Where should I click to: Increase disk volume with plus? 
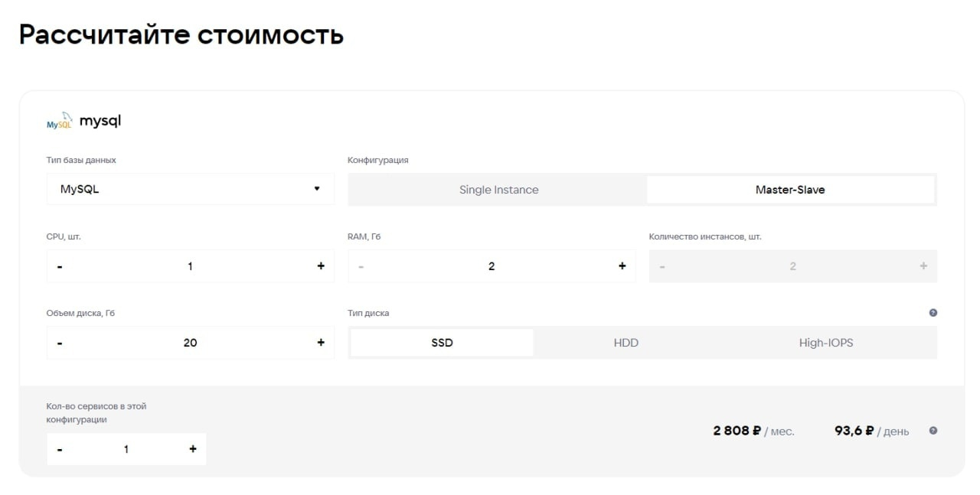click(321, 343)
